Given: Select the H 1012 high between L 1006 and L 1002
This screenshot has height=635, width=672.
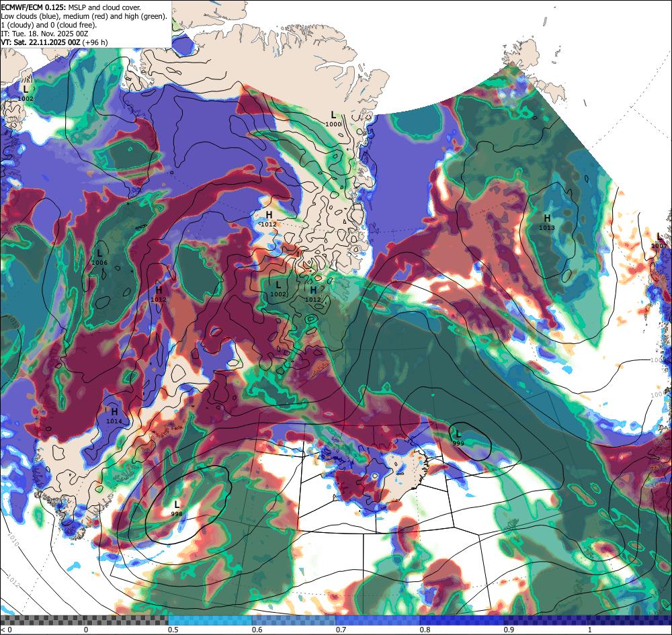Looking at the screenshot, I should 159,294.
